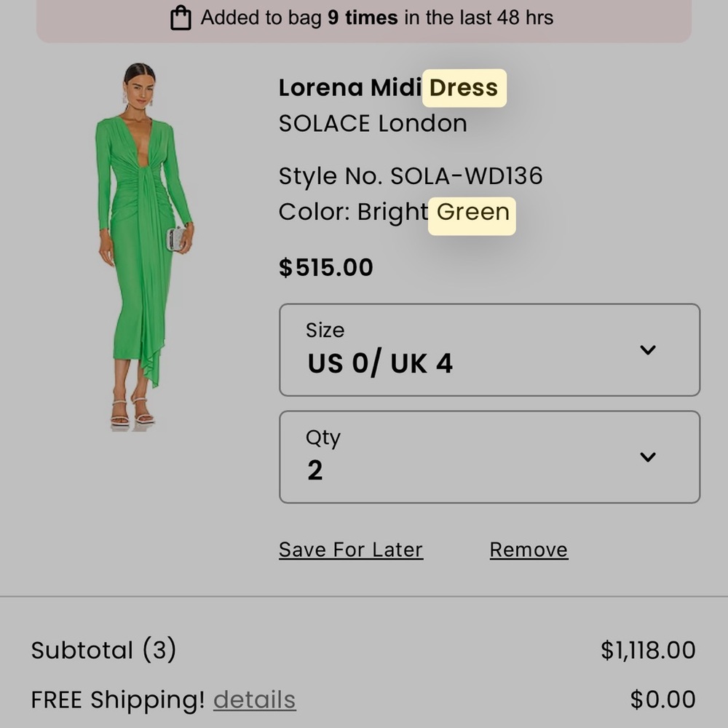728x728 pixels.
Task: Click the shopping bag icon in the banner
Action: [180, 17]
